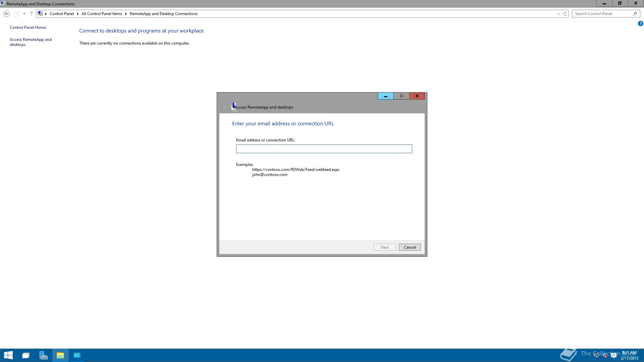Open the Action Center notifications icon
The height and width of the screenshot is (362, 644).
(614, 356)
